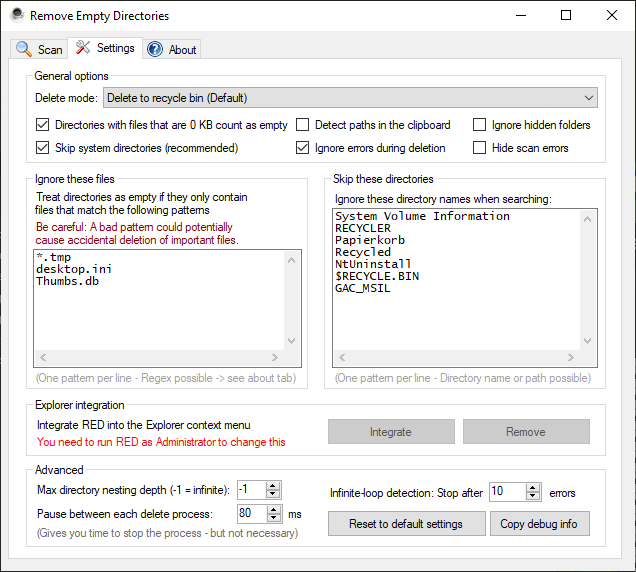Click the question mark About icon
The height and width of the screenshot is (572, 636).
coord(155,49)
